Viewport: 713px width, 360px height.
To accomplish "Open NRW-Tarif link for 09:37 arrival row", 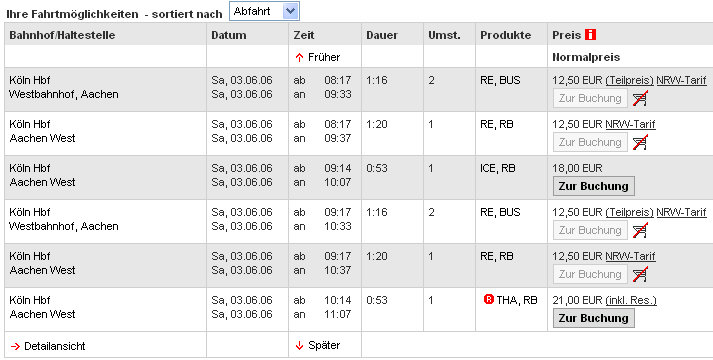I will pos(630,125).
